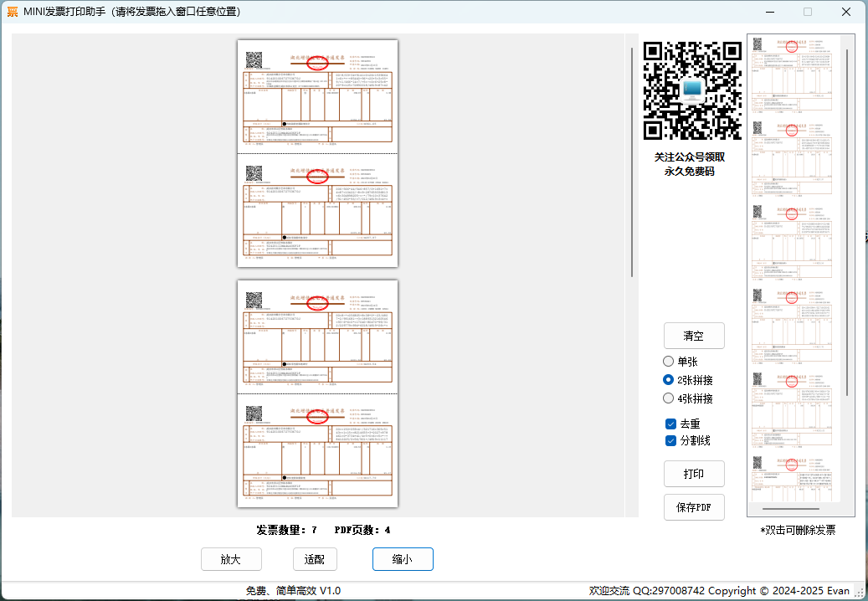Click the 打印 (Print) button
Screen dimensions: 868x601
point(694,473)
